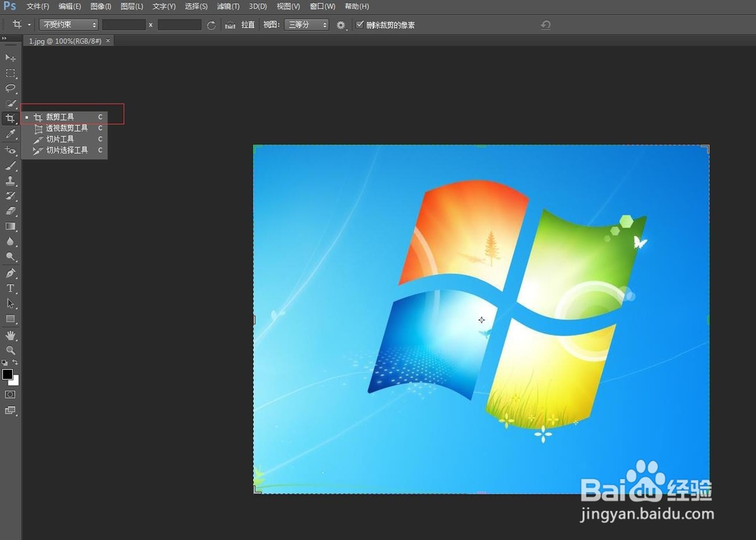Select the Brush tool
This screenshot has width=756, height=540.
pos(10,166)
